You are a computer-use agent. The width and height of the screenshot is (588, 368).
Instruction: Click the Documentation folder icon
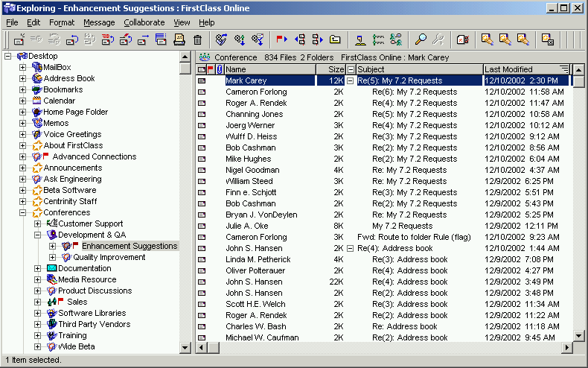click(x=52, y=268)
